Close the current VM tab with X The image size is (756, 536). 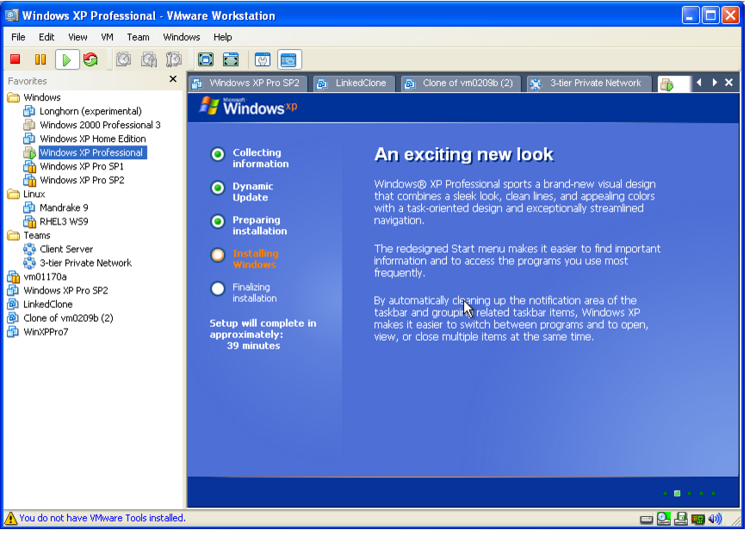[x=729, y=83]
